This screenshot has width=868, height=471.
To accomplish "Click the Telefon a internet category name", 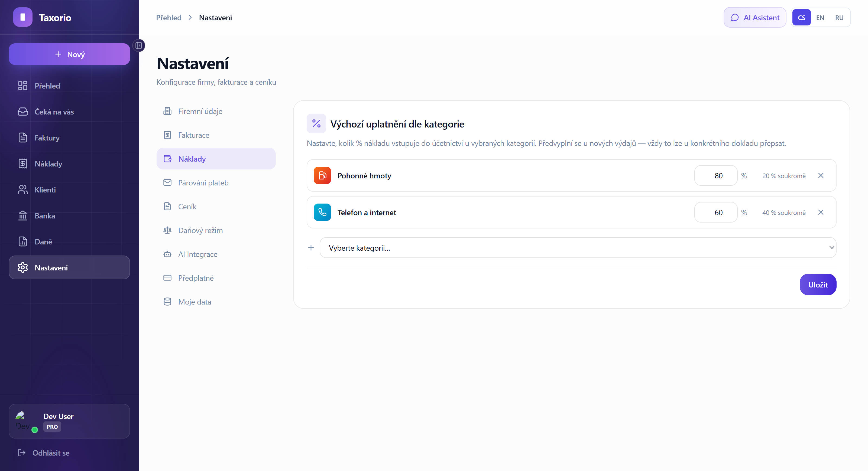I will pos(367,212).
